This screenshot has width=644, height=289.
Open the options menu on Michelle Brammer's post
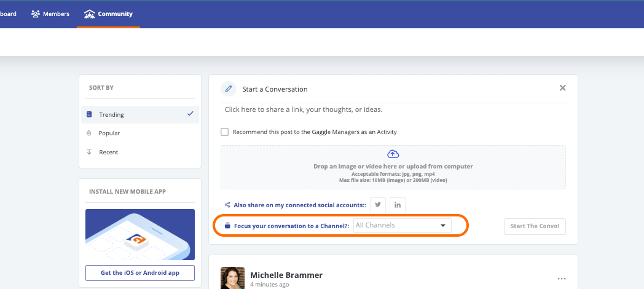[562, 279]
